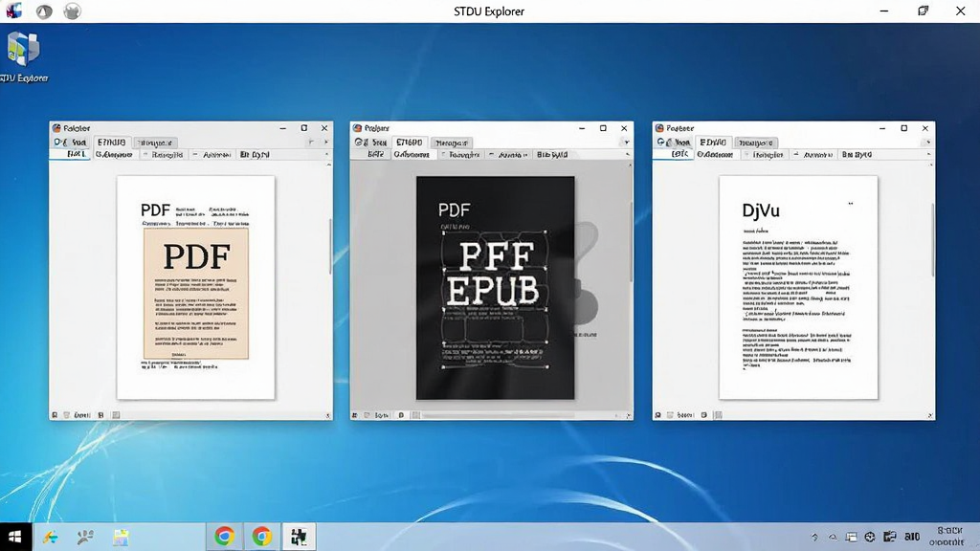980x551 pixels.
Task: Click the second status bar icon in the left PDF window
Action: [x=66, y=415]
